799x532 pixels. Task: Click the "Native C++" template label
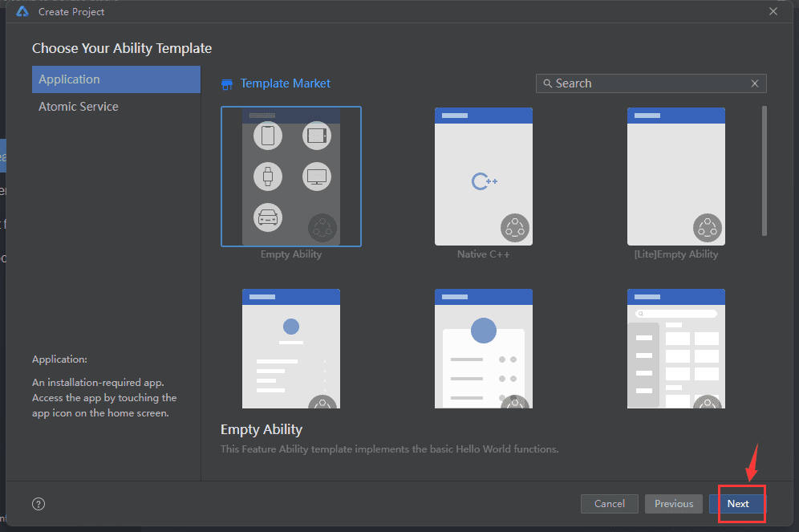[x=483, y=254]
